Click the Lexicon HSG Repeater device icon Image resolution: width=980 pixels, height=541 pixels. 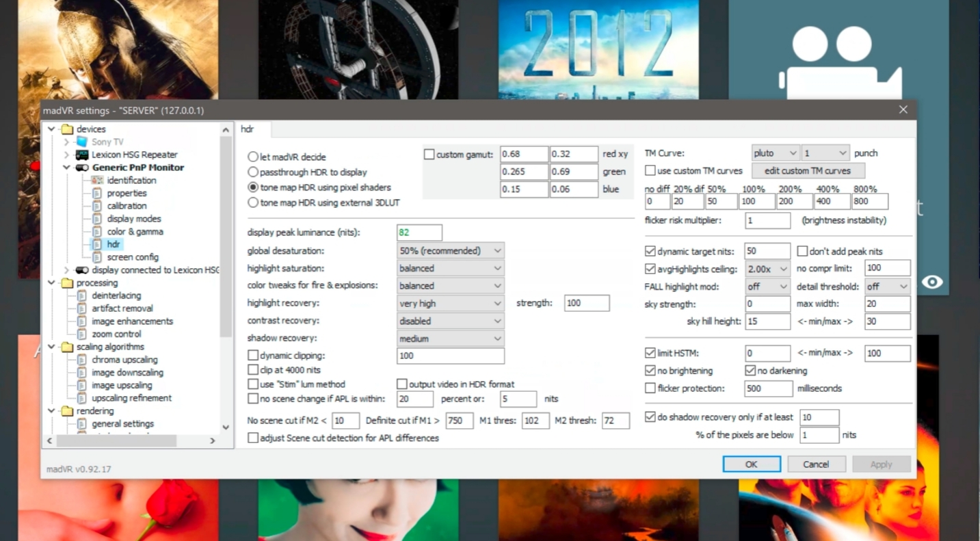coord(82,155)
